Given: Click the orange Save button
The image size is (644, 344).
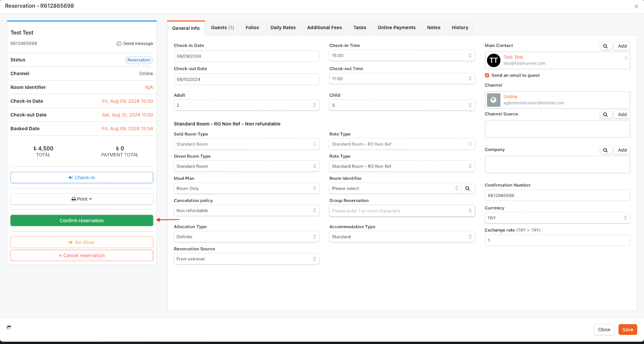Looking at the screenshot, I should (x=627, y=329).
